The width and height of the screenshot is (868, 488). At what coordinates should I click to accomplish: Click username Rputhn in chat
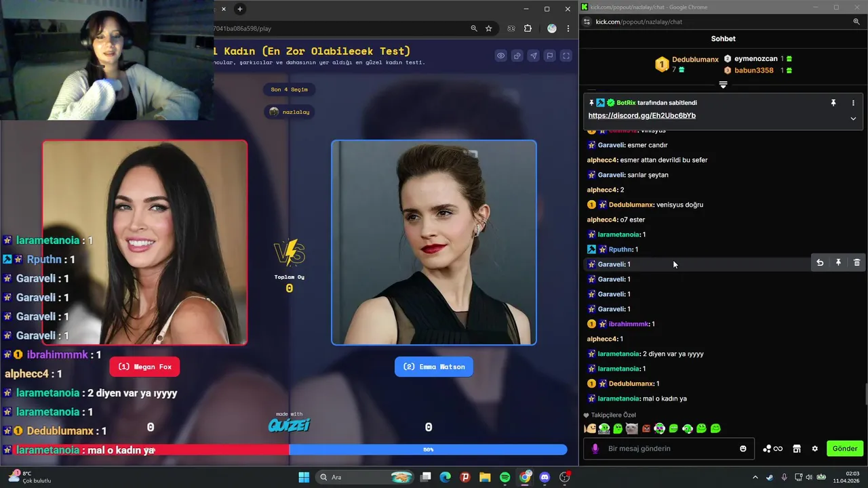pos(620,249)
